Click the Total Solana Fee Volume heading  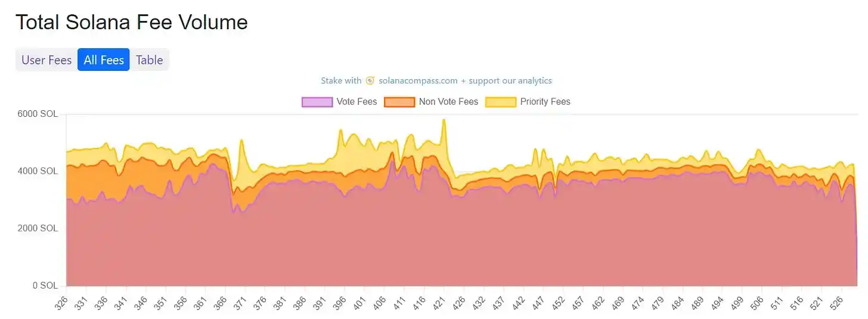(x=131, y=22)
